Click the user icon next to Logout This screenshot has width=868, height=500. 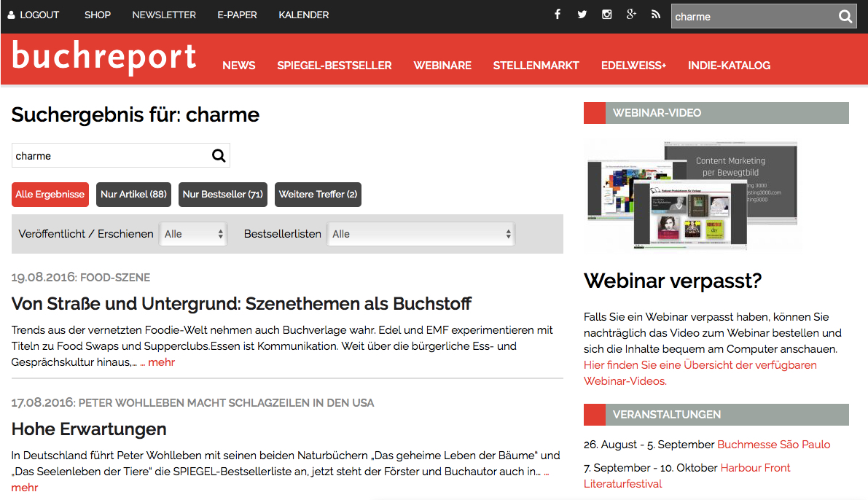pyautogui.click(x=11, y=15)
